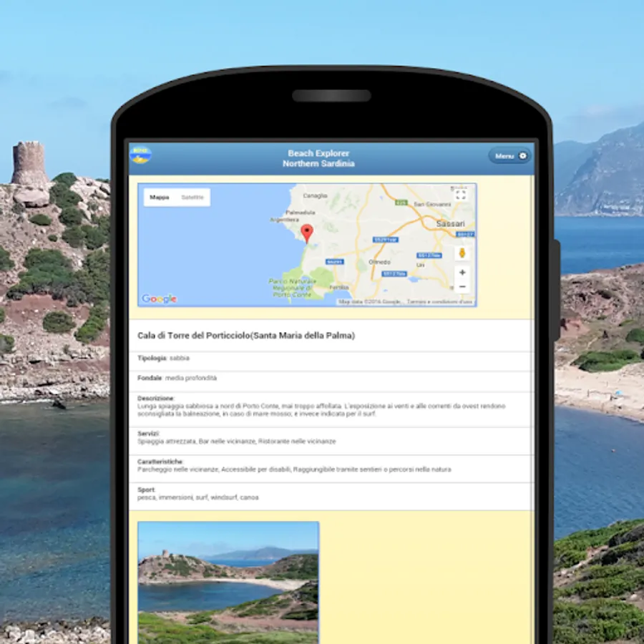Image resolution: width=644 pixels, height=644 pixels.
Task: Click the Sassari label on the map
Action: [451, 224]
